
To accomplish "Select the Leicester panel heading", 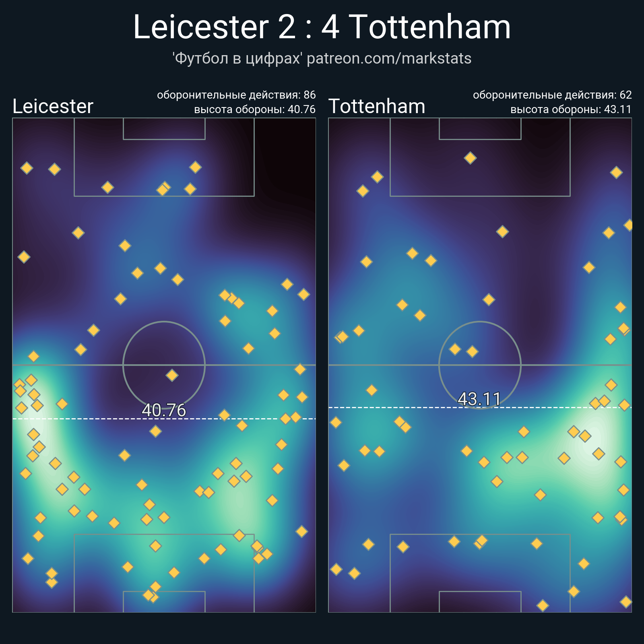I will click(53, 107).
